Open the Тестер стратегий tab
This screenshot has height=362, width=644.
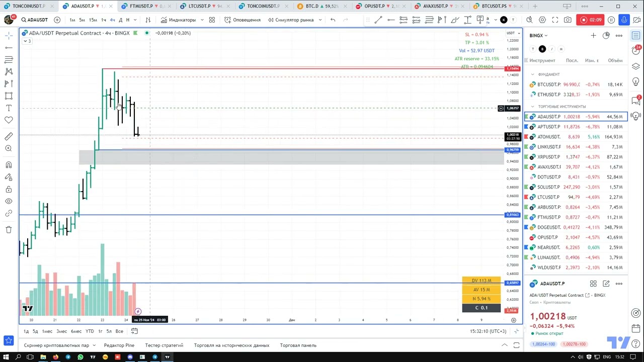[x=164, y=345]
